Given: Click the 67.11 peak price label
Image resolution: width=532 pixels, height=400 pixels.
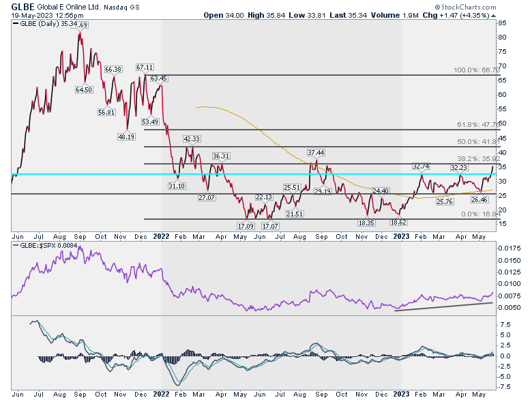Looking at the screenshot, I should 145,67.
